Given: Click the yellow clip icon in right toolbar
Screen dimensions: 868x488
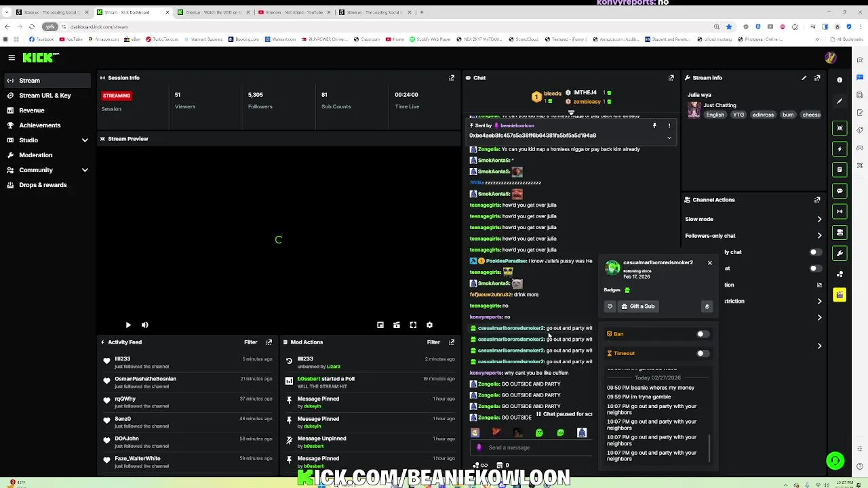Looking at the screenshot, I should tap(840, 295).
